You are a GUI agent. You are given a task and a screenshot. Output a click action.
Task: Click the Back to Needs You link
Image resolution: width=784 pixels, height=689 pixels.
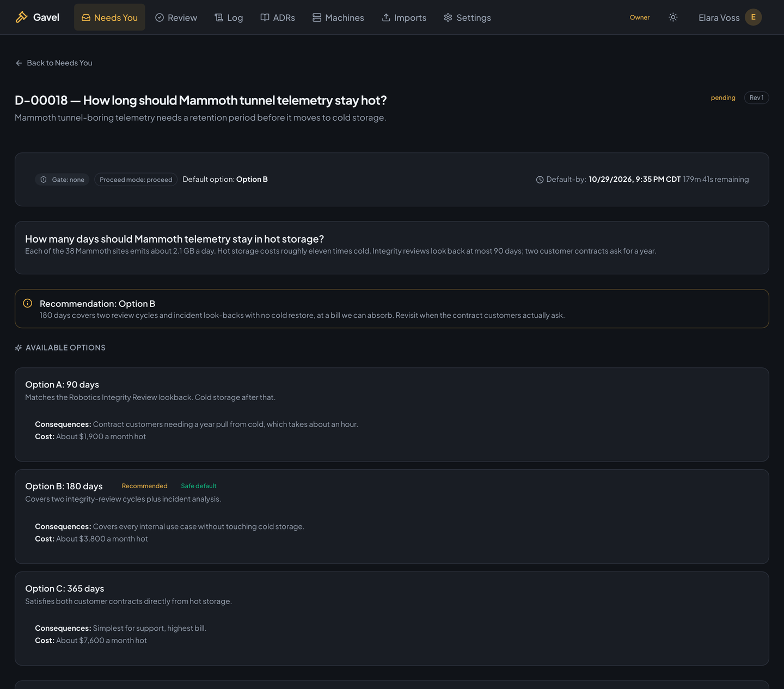coord(54,63)
